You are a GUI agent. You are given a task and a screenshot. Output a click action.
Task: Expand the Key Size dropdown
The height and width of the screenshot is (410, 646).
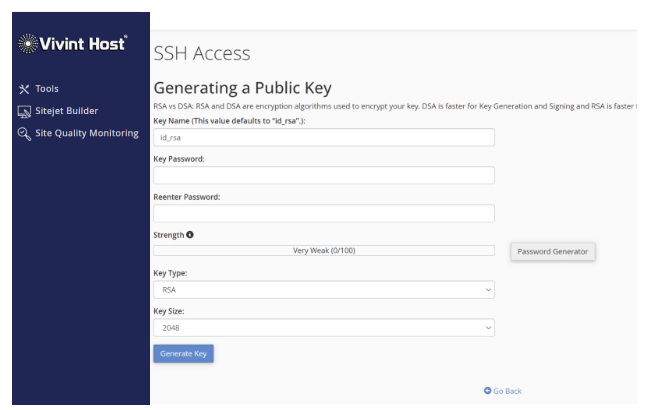point(323,327)
